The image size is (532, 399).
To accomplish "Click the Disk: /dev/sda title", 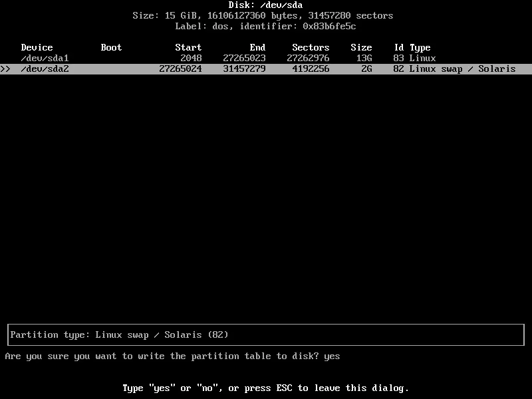I will click(266, 5).
